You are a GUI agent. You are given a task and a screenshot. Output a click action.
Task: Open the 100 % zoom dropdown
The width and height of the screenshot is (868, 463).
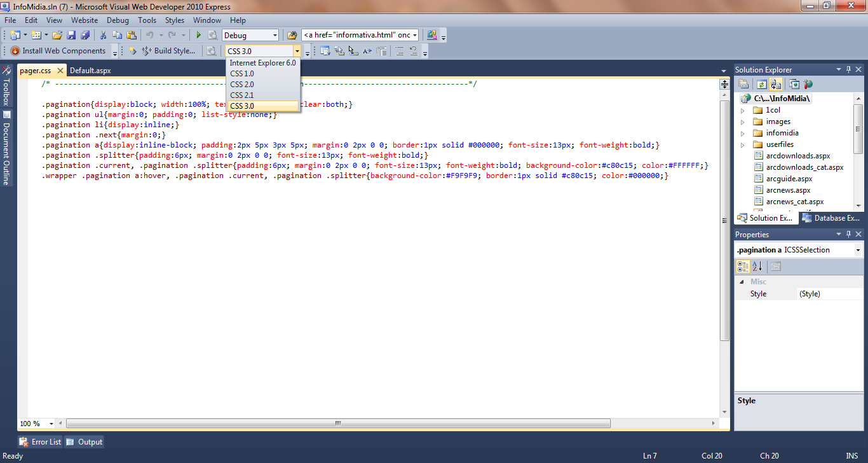pos(51,424)
